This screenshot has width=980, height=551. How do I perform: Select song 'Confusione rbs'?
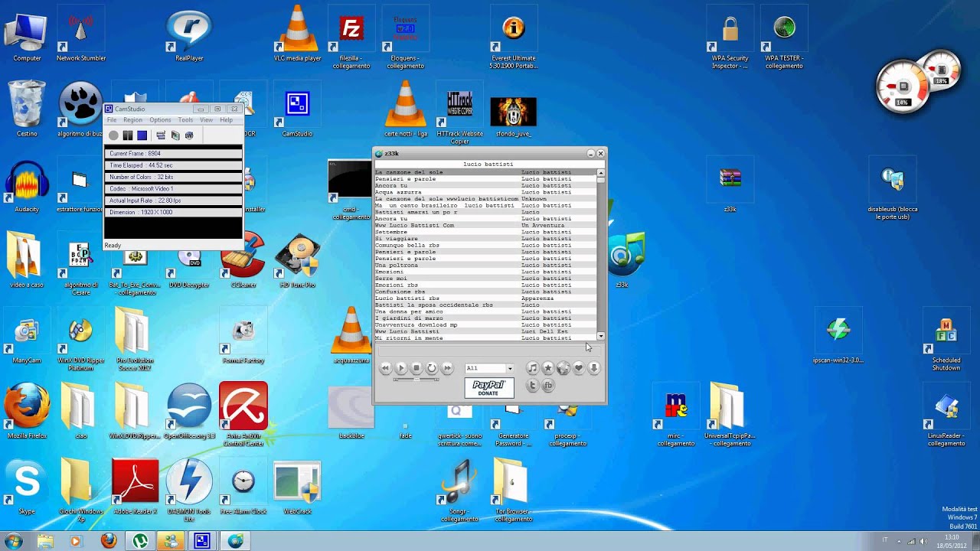point(485,292)
